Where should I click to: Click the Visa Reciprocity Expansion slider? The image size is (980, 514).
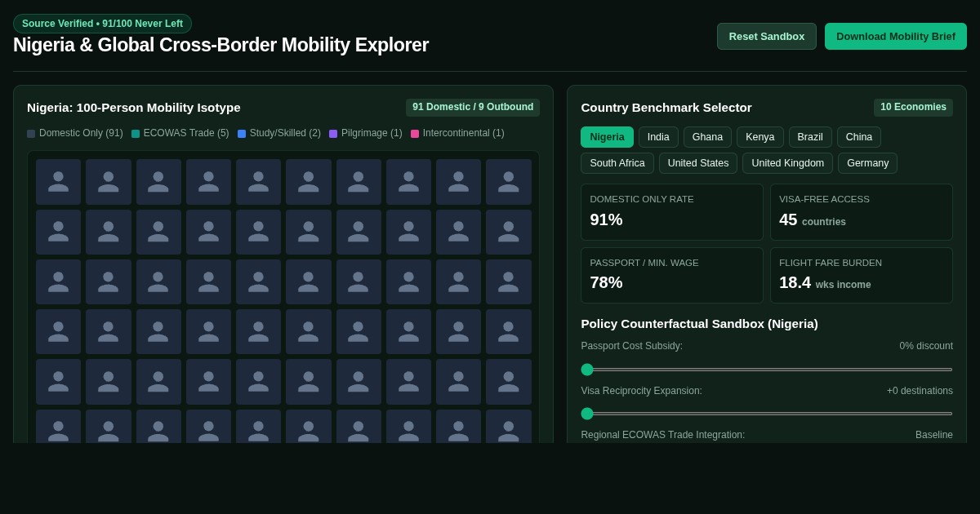point(767,414)
